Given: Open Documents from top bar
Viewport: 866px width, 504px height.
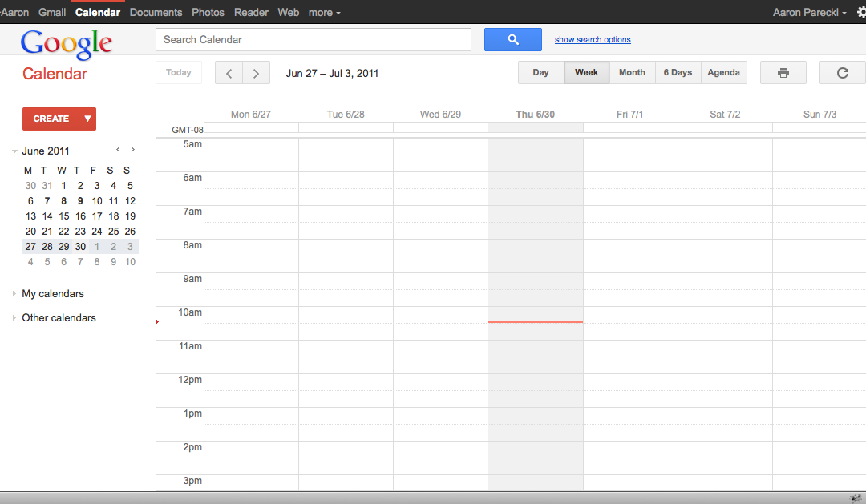Looking at the screenshot, I should (156, 12).
